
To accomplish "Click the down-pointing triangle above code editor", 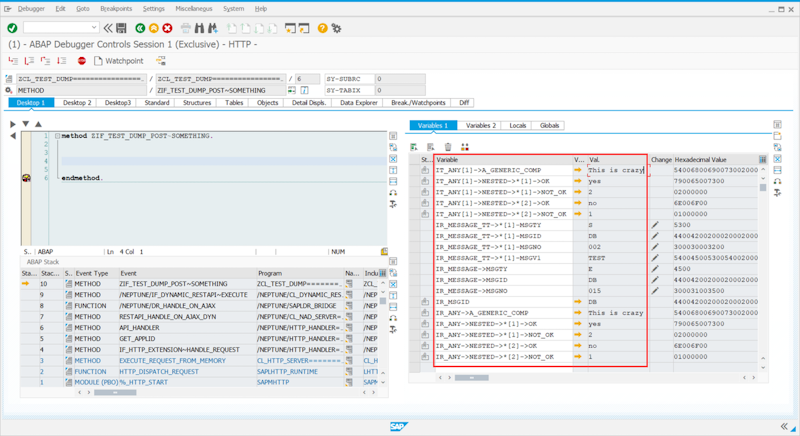I will point(26,124).
